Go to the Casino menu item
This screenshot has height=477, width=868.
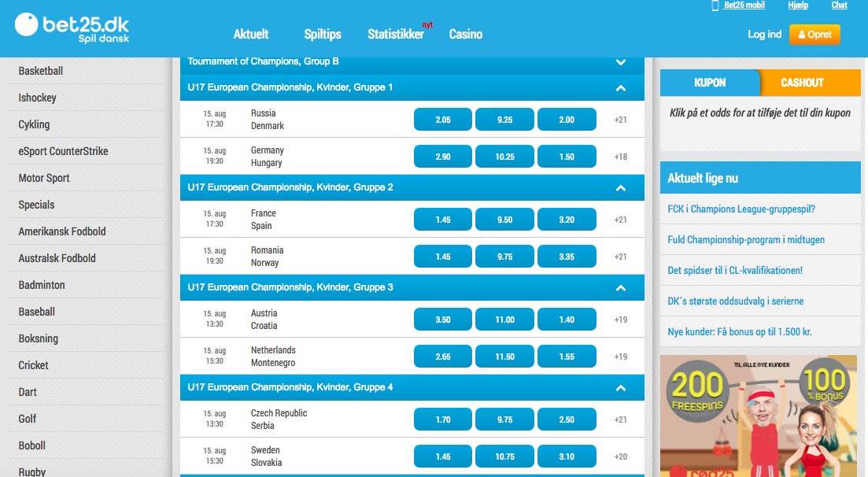click(x=466, y=35)
